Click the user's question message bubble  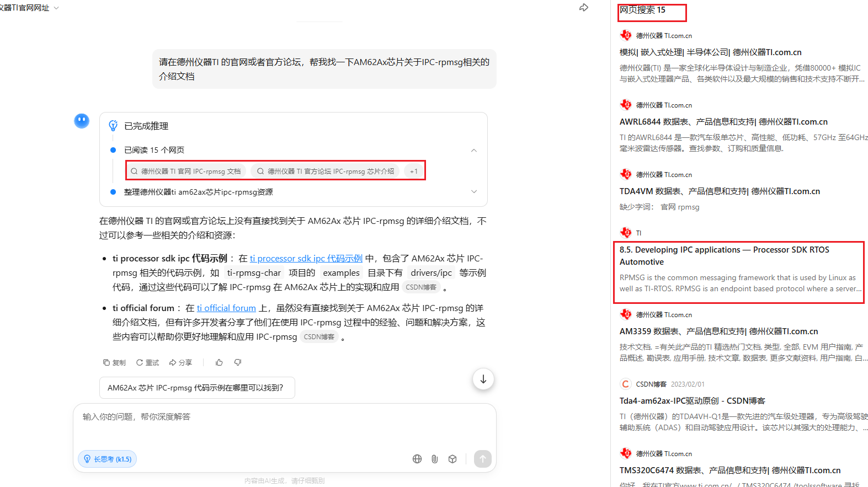pos(324,69)
